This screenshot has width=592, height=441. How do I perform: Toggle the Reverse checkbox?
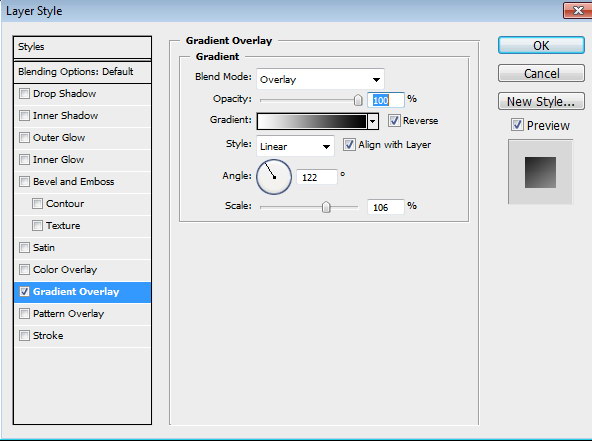pyautogui.click(x=394, y=121)
